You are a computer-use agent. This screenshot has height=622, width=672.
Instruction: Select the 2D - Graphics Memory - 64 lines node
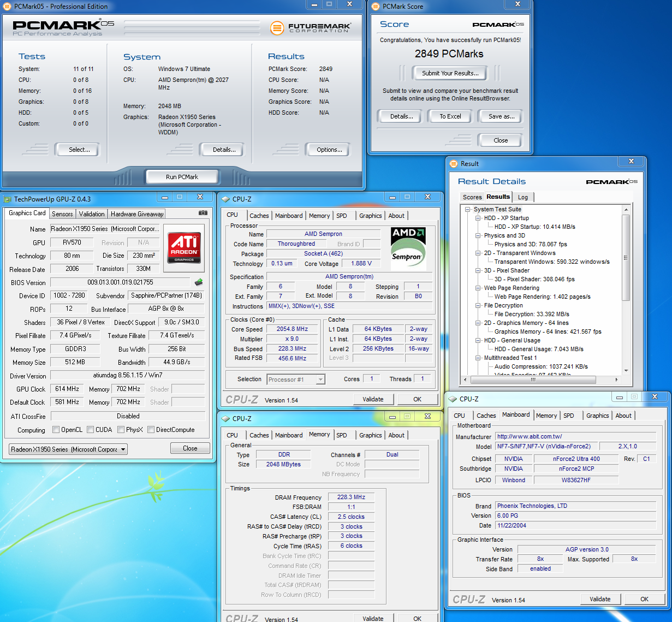point(526,323)
